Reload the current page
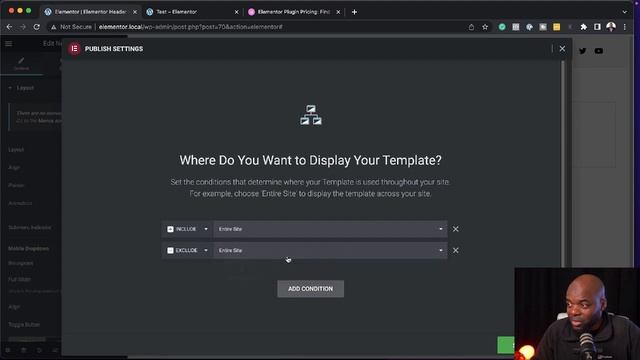The width and height of the screenshot is (640, 360). (x=36, y=27)
